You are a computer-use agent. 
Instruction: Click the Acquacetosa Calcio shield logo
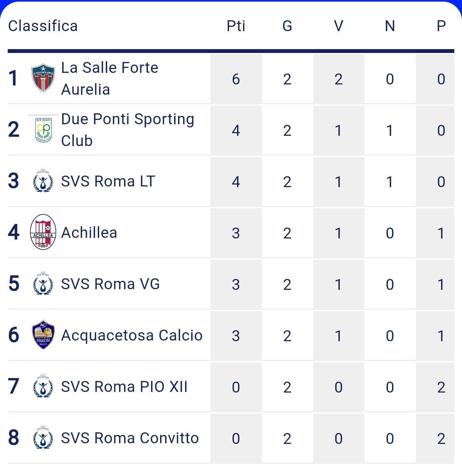(x=43, y=335)
